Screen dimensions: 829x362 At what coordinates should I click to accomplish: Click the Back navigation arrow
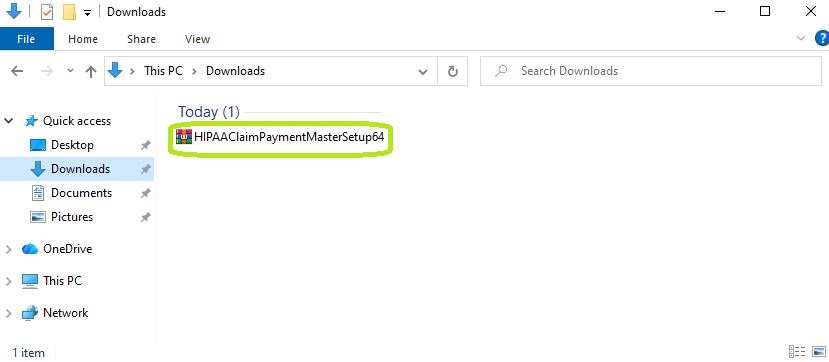[17, 71]
